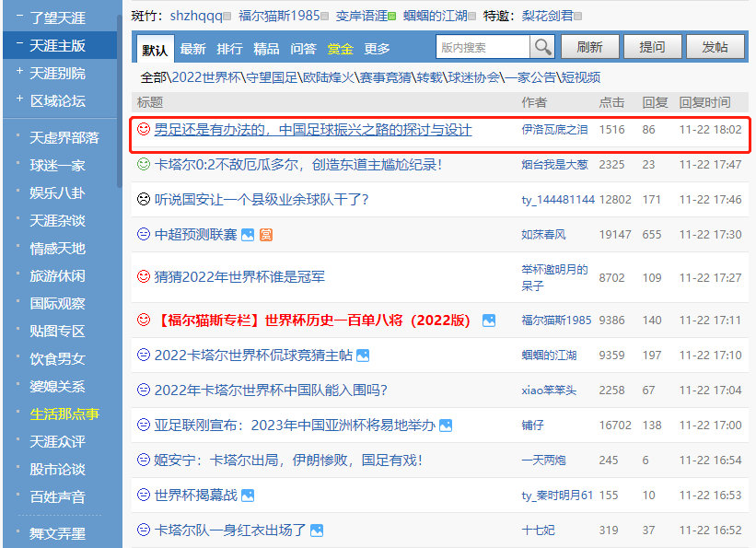
Task: Switch to the 最新 tab
Action: pos(192,49)
